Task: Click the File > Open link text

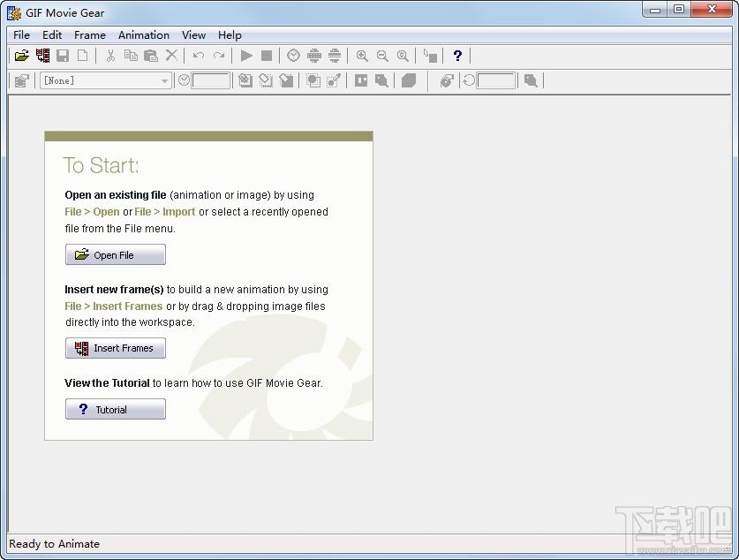Action: (x=93, y=212)
